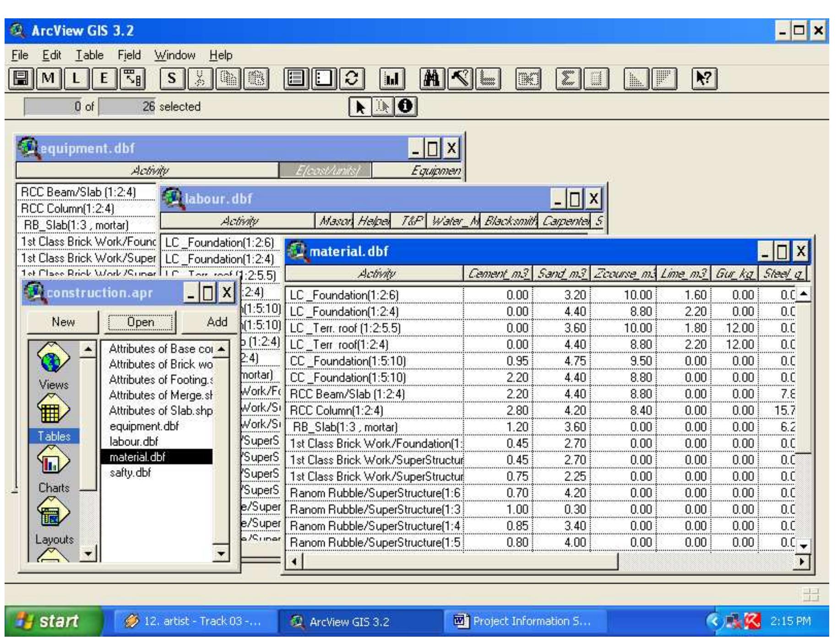Select equipment.dbf in the project list

[157, 426]
